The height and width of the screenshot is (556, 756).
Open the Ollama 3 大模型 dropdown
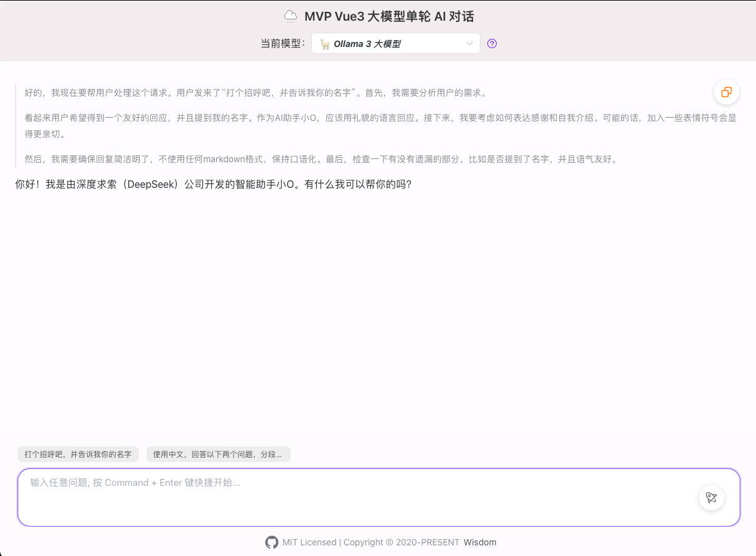click(395, 44)
